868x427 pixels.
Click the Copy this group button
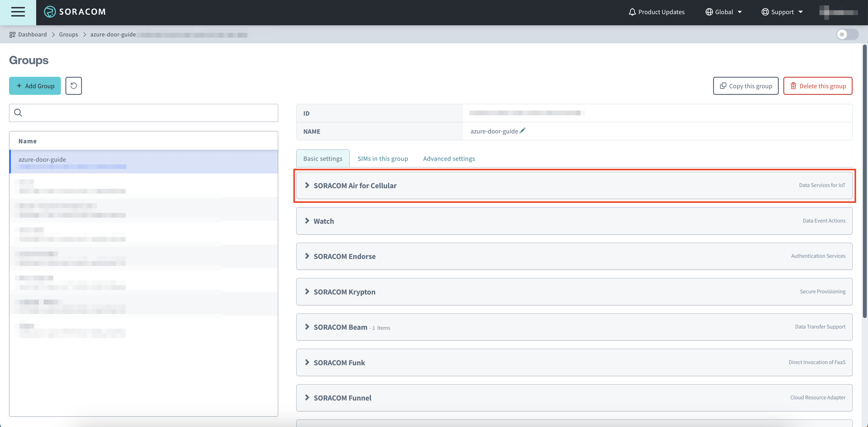click(745, 86)
